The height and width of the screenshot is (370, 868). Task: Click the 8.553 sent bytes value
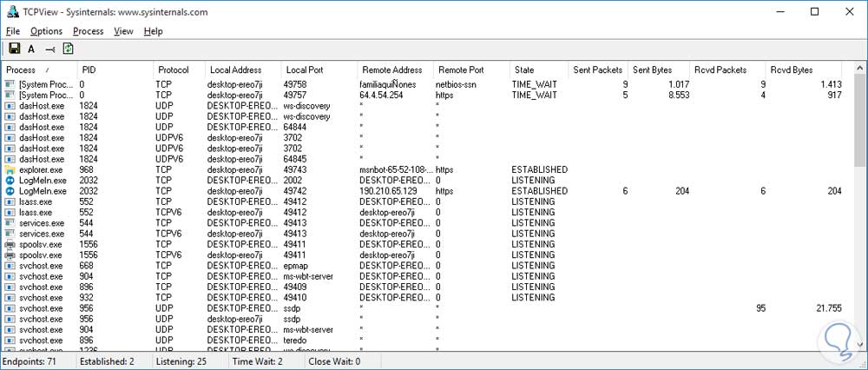click(x=678, y=95)
